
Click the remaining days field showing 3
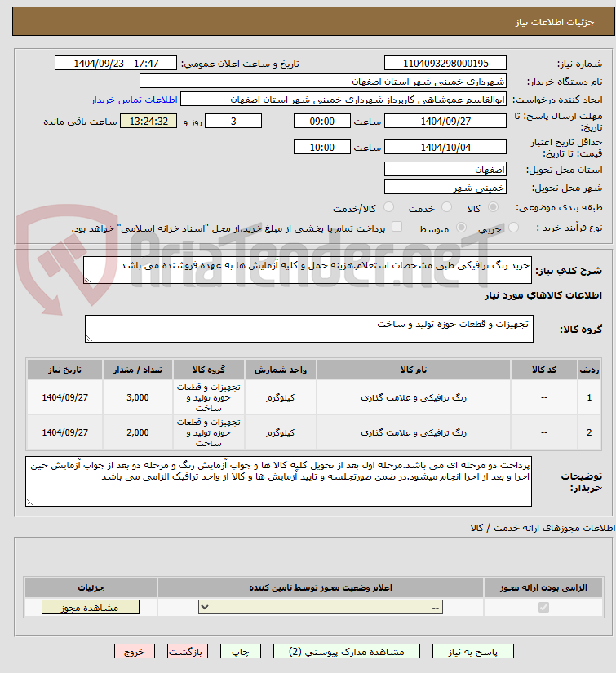pyautogui.click(x=233, y=121)
